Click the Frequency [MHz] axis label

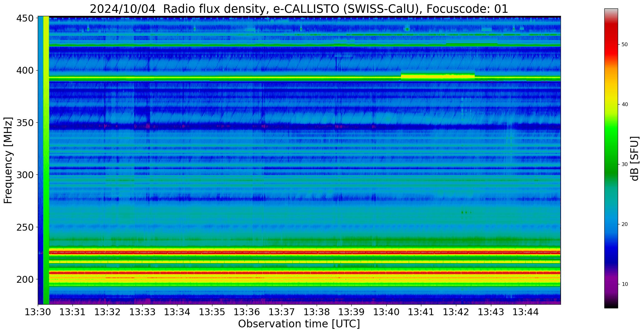click(8, 160)
